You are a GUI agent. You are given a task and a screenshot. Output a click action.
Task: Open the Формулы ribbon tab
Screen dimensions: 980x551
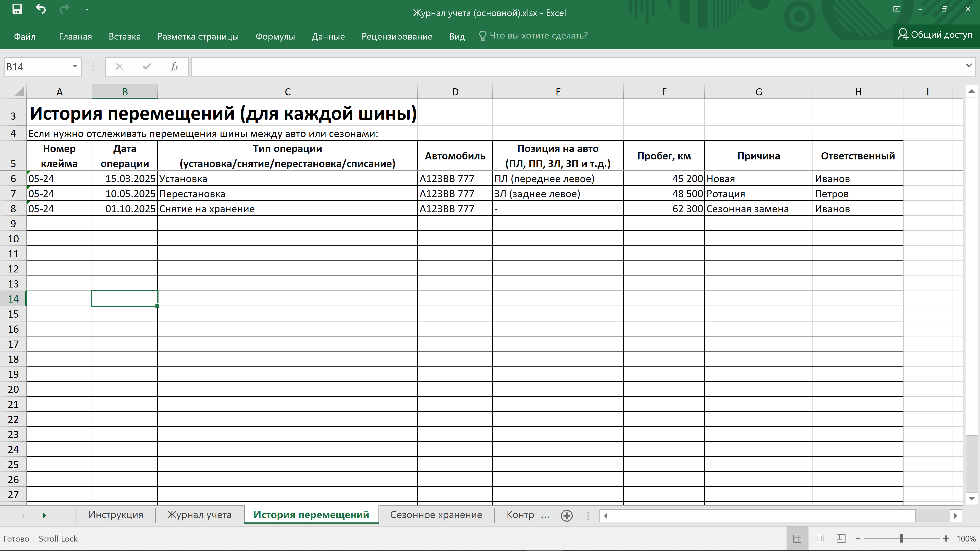coord(275,36)
